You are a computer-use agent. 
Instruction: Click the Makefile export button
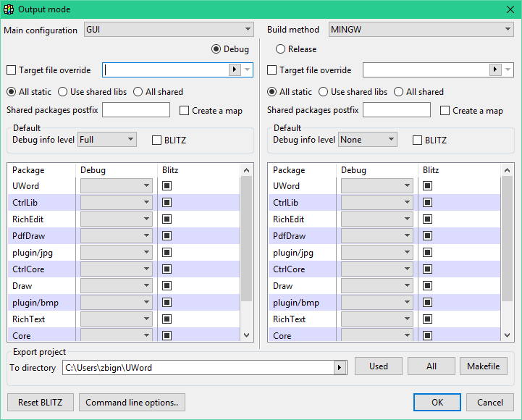click(483, 366)
